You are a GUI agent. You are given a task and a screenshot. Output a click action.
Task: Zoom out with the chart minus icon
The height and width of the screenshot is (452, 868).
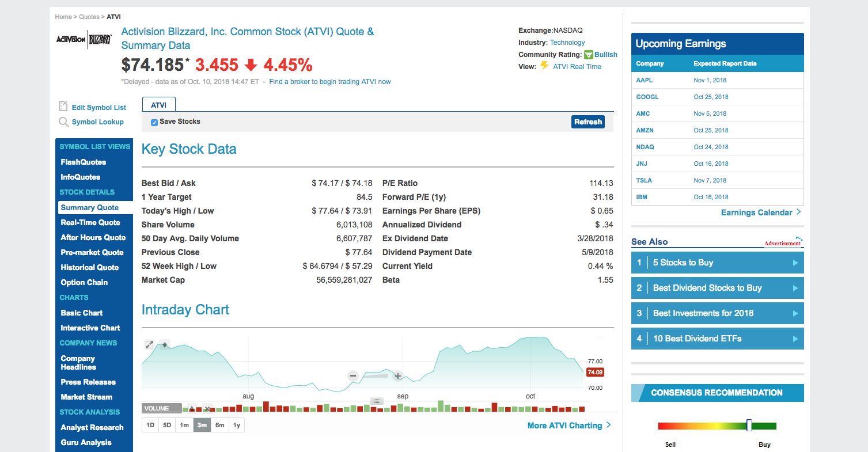(x=353, y=376)
